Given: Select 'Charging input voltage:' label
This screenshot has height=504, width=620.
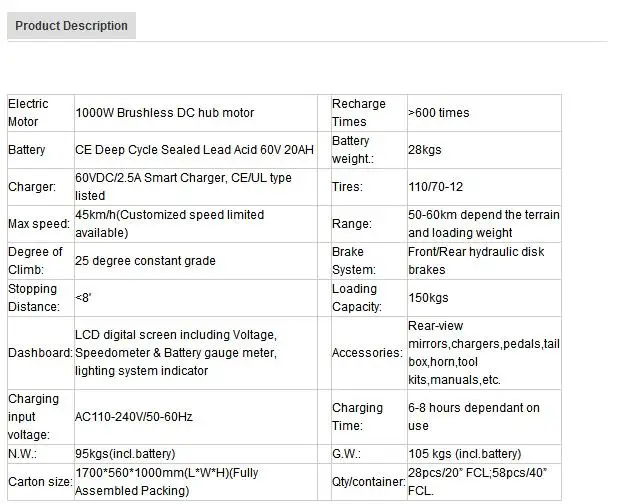Looking at the screenshot, I should click(x=34, y=417).
